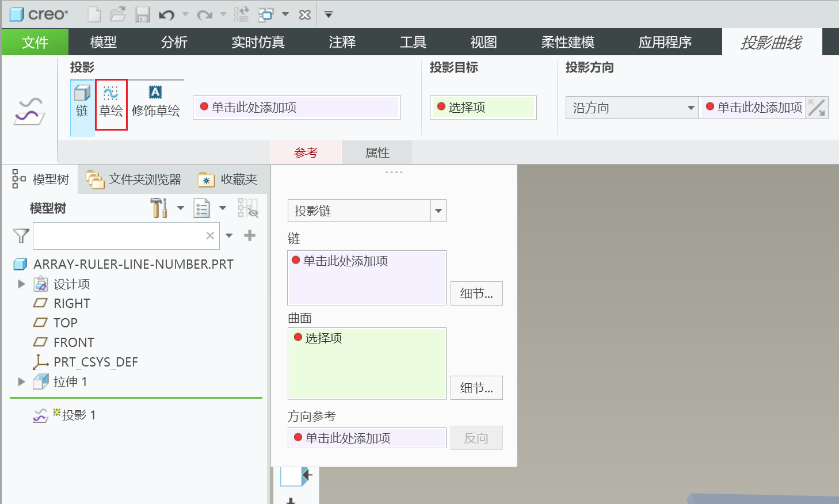Select the 投影曲线 ribbon tab
The height and width of the screenshot is (504, 839).
[772, 42]
